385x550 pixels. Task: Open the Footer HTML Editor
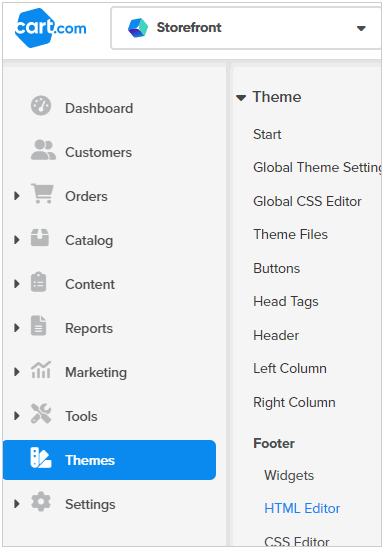(x=302, y=508)
